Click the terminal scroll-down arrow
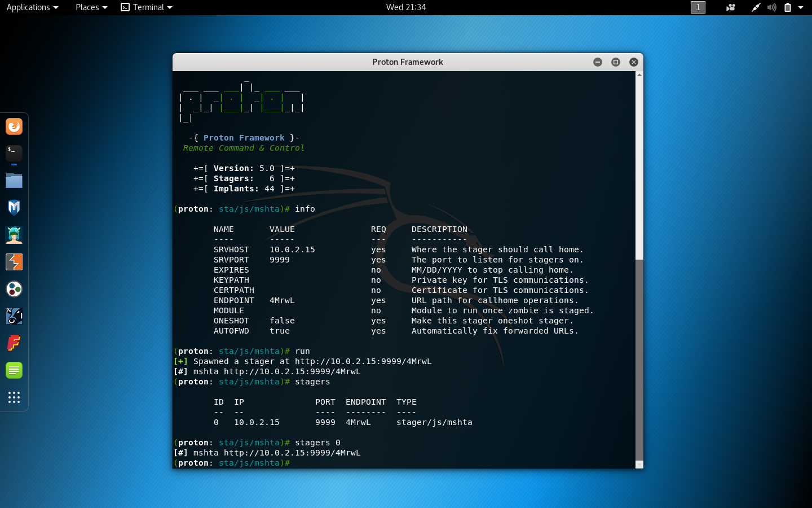This screenshot has width=812, height=508. coord(639,465)
